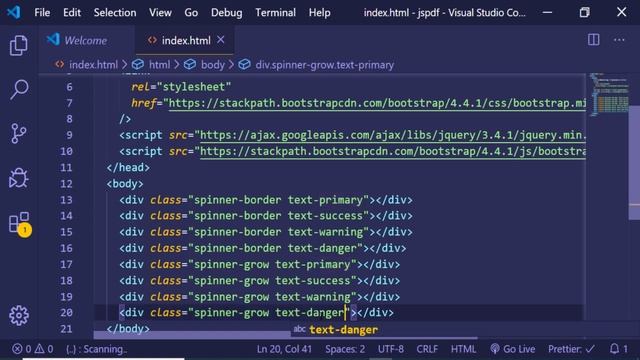Click the VS Code logo in title bar
The height and width of the screenshot is (360, 640).
13,12
